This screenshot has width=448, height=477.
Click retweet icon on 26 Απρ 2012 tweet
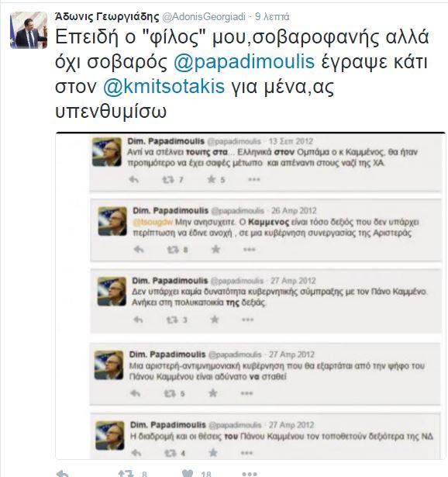[173, 250]
